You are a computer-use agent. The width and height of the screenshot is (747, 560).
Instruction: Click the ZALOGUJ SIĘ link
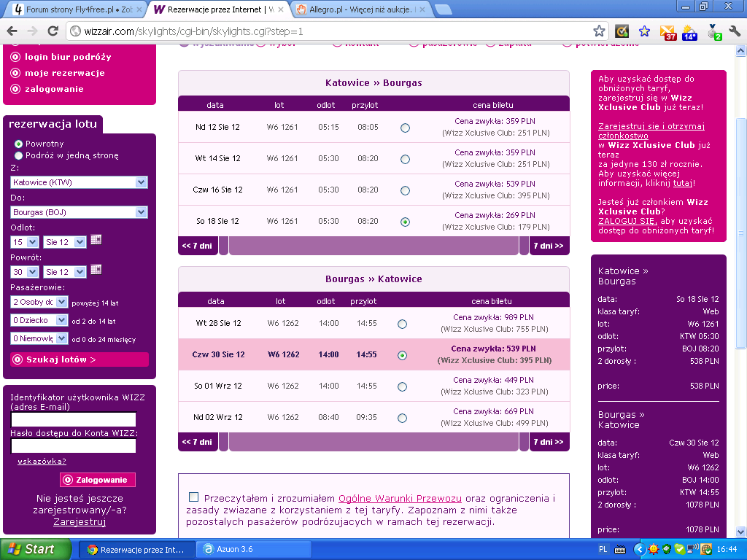627,221
